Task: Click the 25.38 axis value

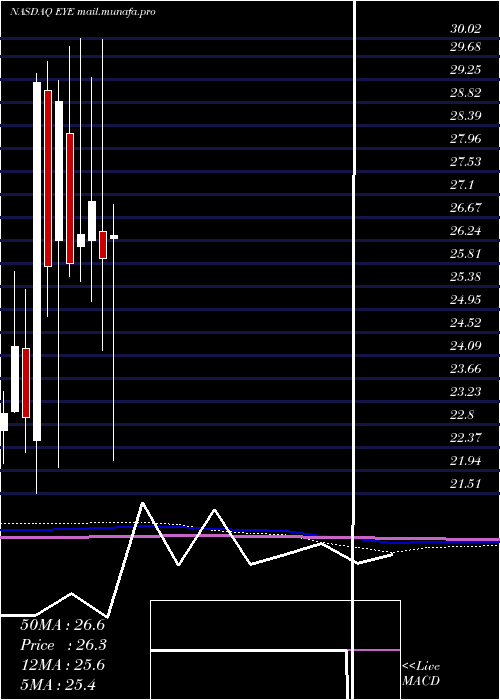Action: coord(466,276)
